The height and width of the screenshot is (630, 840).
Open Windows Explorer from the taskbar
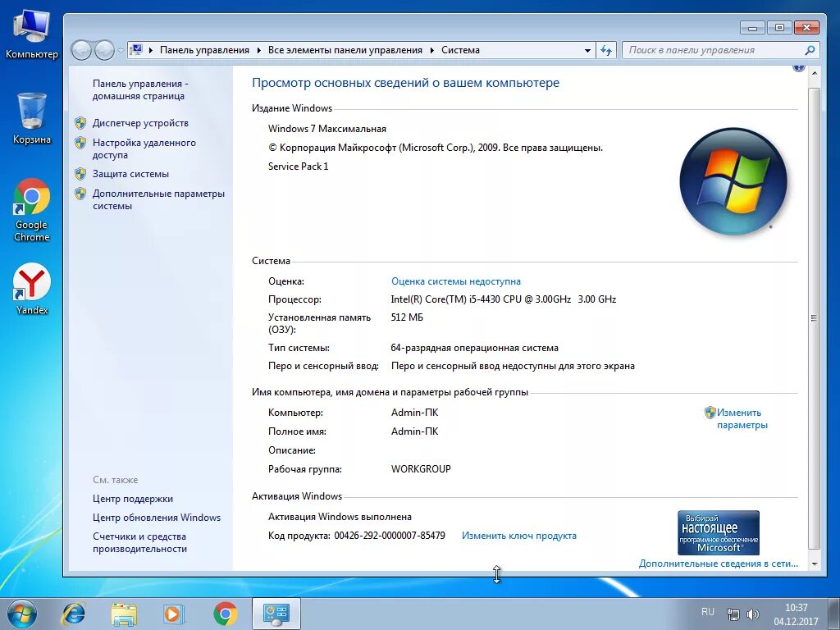point(124,612)
